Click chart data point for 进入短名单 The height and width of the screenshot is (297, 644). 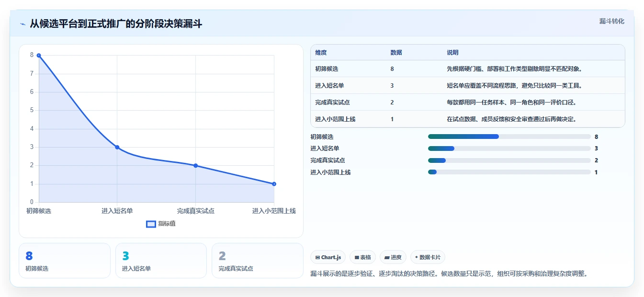click(x=117, y=147)
